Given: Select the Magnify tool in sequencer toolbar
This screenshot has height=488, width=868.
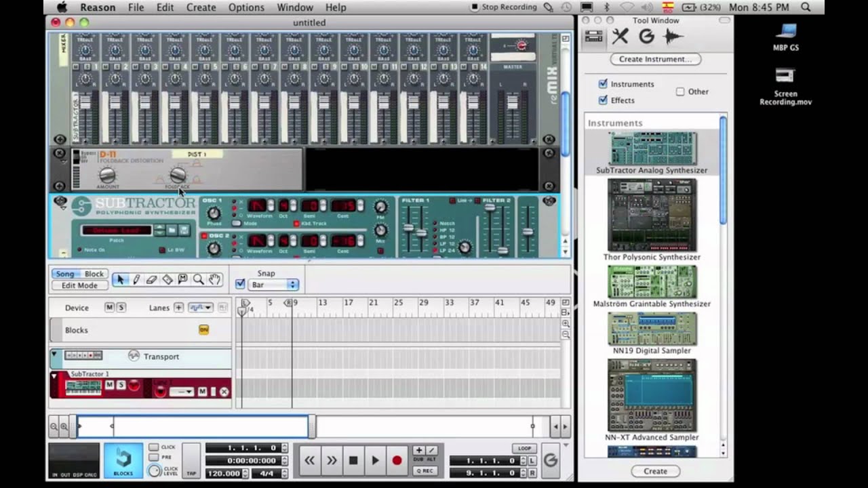Looking at the screenshot, I should pos(198,279).
